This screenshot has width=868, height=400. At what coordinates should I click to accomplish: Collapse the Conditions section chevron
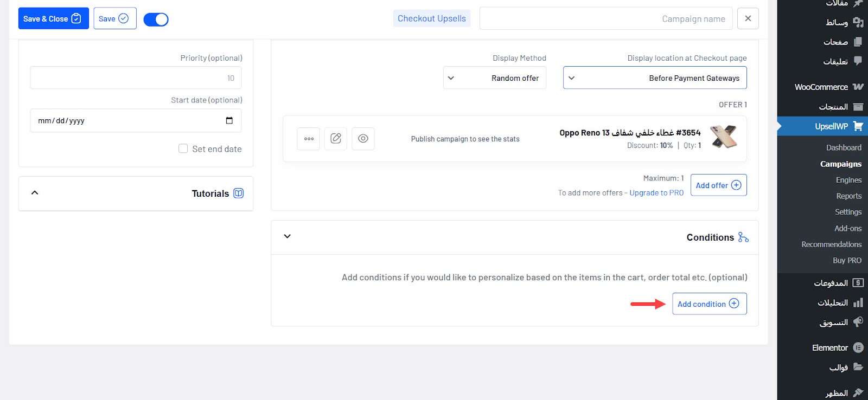click(x=288, y=236)
